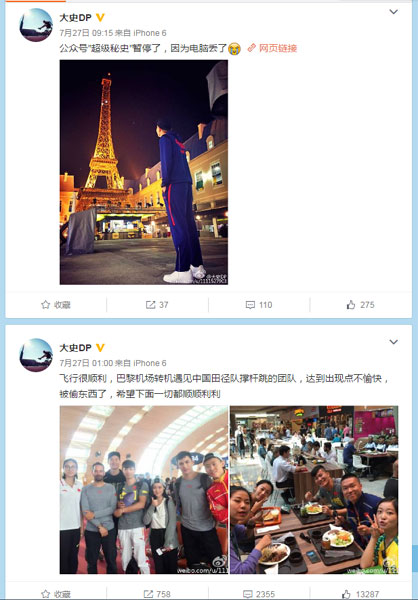Open 大史DP profile name on second post
The width and height of the screenshot is (418, 600).
coord(75,347)
